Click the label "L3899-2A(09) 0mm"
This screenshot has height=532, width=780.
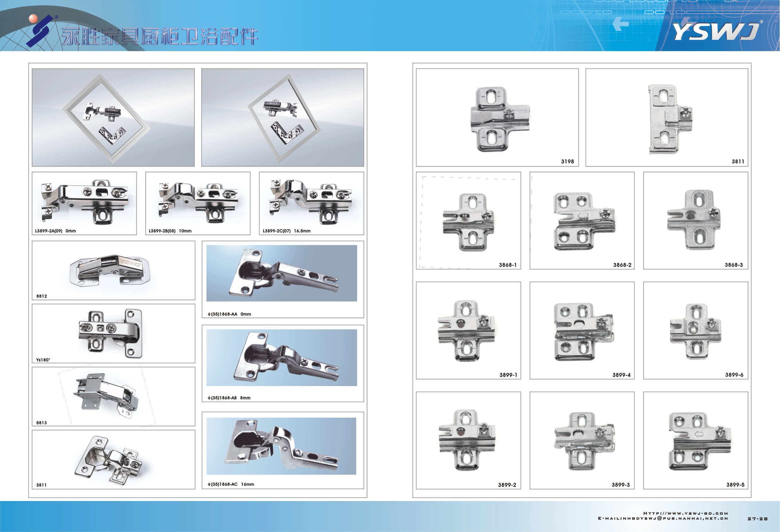click(55, 231)
